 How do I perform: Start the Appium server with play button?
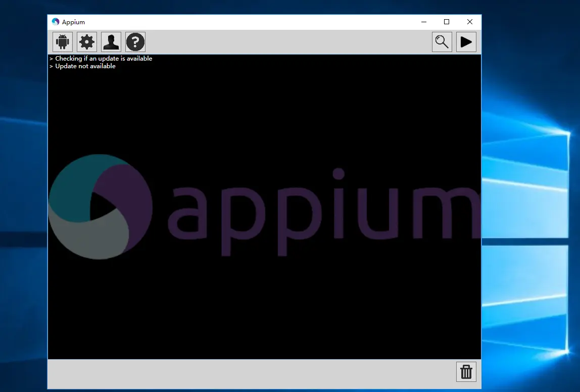pos(466,42)
